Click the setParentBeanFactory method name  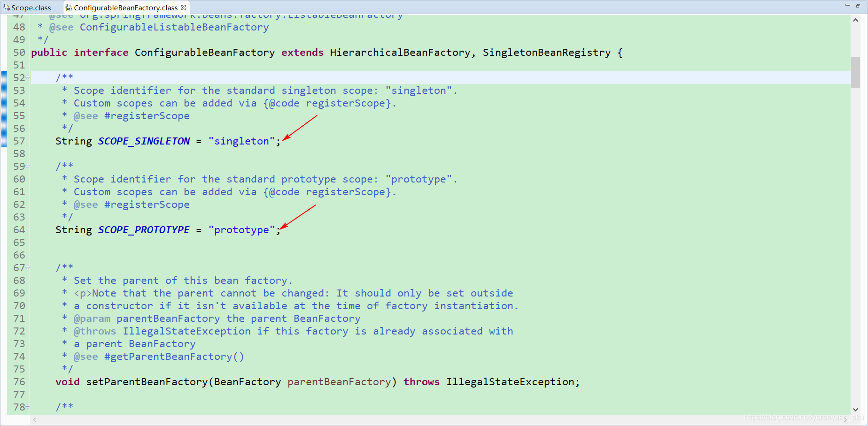tap(147, 382)
